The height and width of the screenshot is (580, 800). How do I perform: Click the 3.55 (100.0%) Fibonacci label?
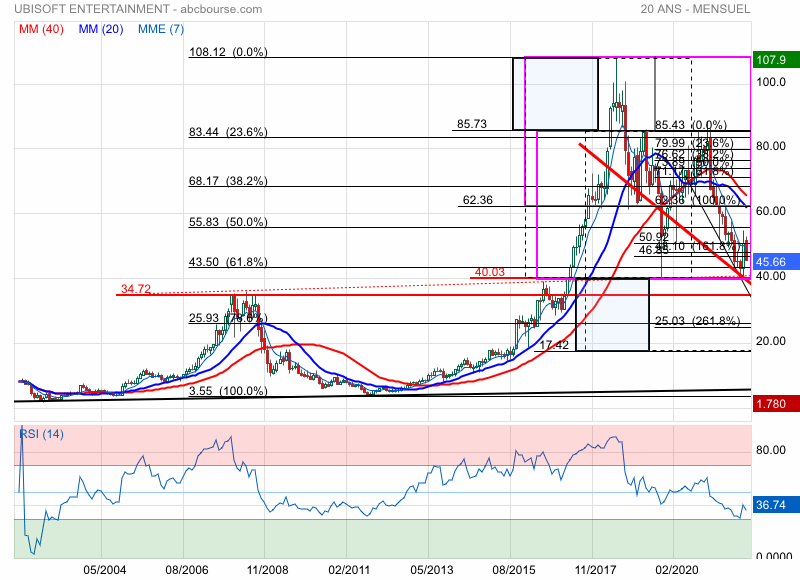point(228,391)
